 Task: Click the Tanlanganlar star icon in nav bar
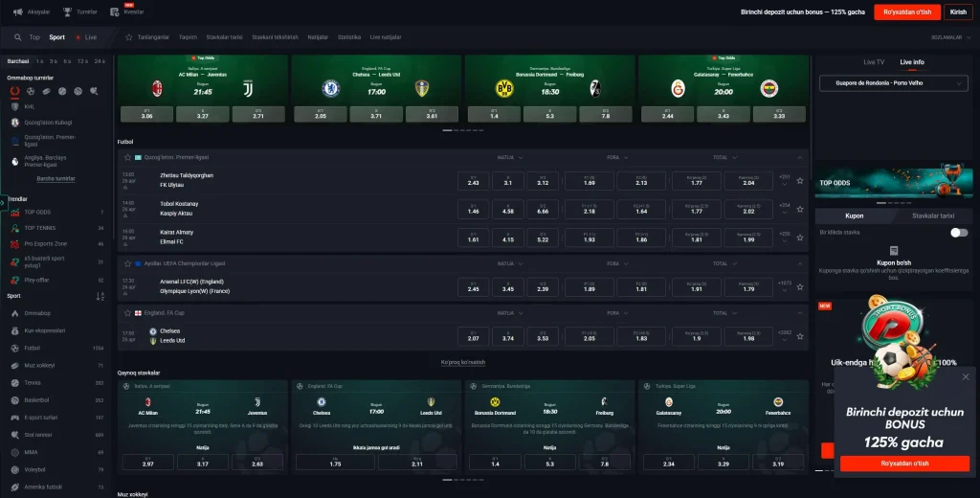tap(129, 37)
